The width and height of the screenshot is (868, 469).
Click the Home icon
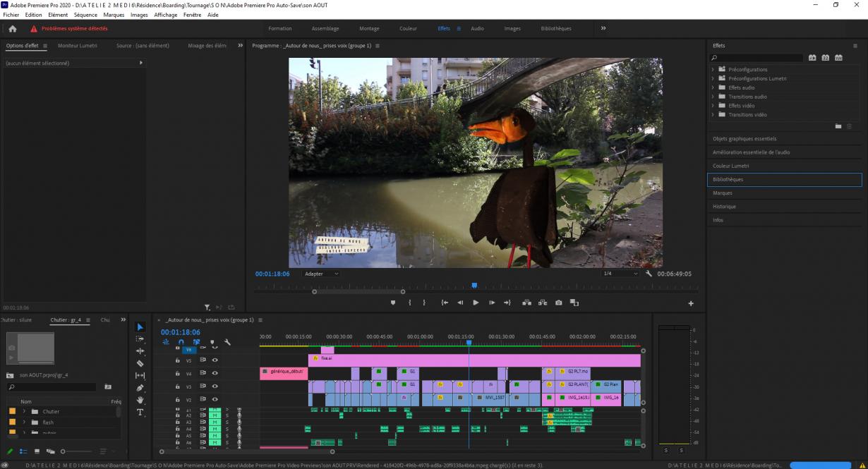tap(12, 29)
